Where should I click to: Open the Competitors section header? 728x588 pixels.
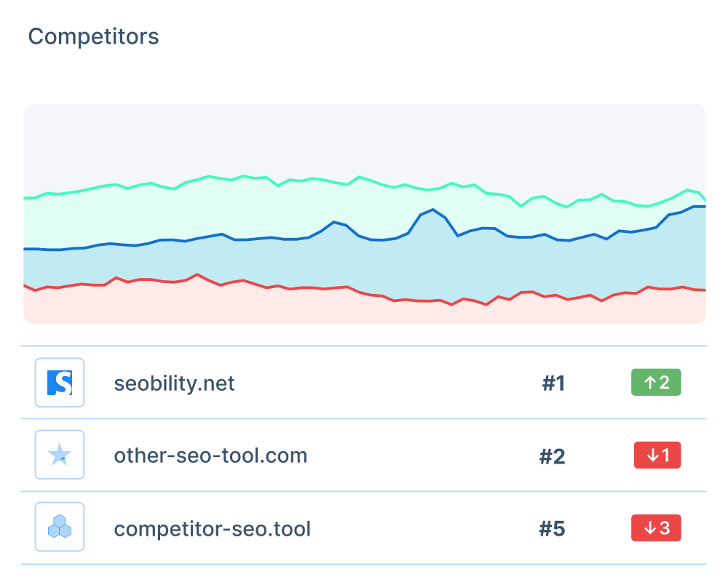[x=93, y=36]
